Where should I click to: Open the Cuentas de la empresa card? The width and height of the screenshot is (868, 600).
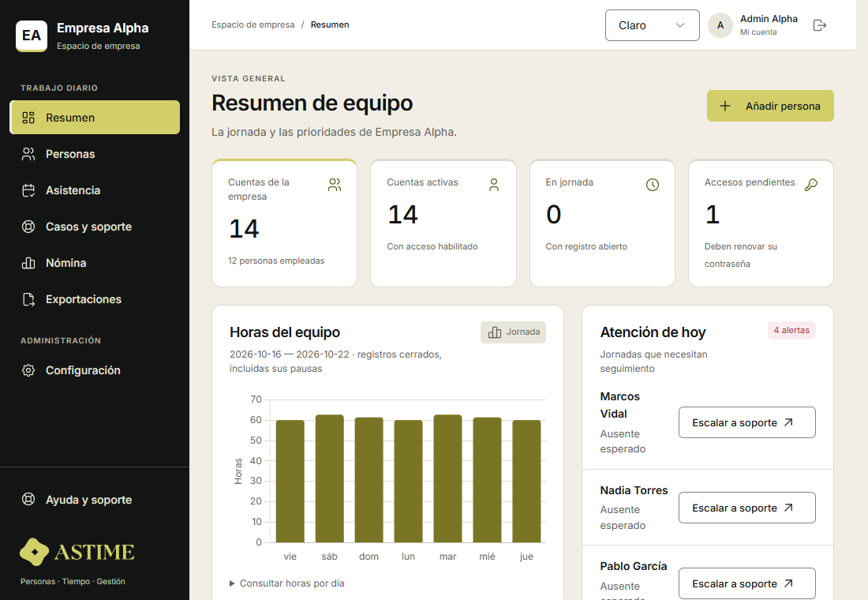pos(285,223)
